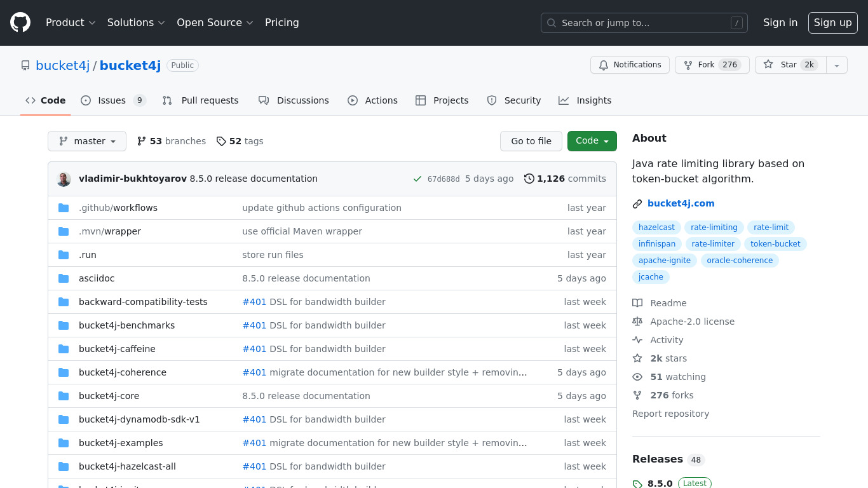Select the jcache topic tag
This screenshot has width=868, height=488.
pyautogui.click(x=651, y=277)
